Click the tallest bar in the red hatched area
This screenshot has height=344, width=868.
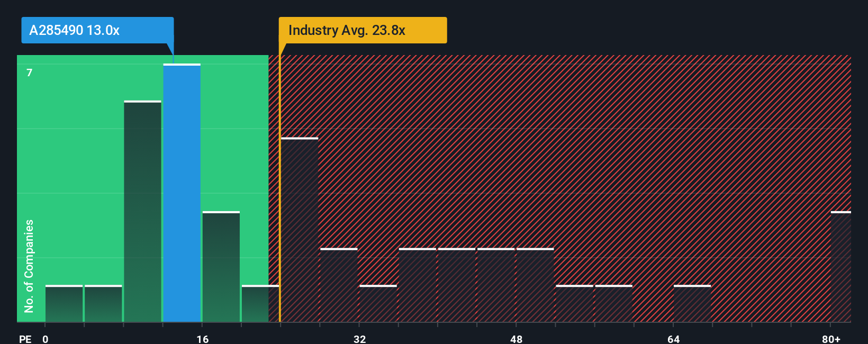pos(300,230)
